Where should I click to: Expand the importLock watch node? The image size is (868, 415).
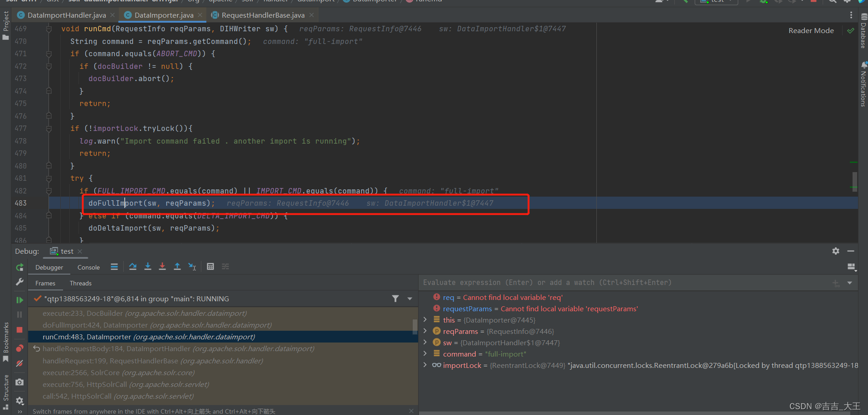coord(425,365)
